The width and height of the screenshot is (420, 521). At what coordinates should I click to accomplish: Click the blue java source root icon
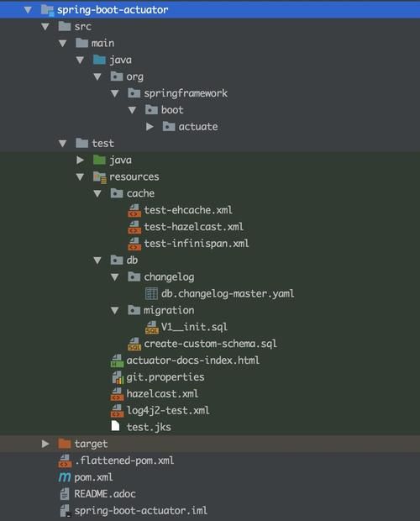pyautogui.click(x=99, y=60)
